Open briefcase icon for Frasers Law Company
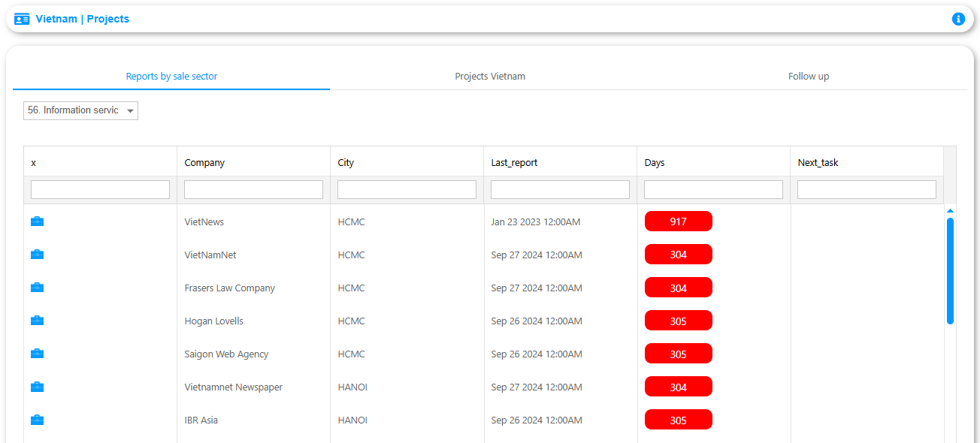This screenshot has height=443, width=980. (37, 288)
